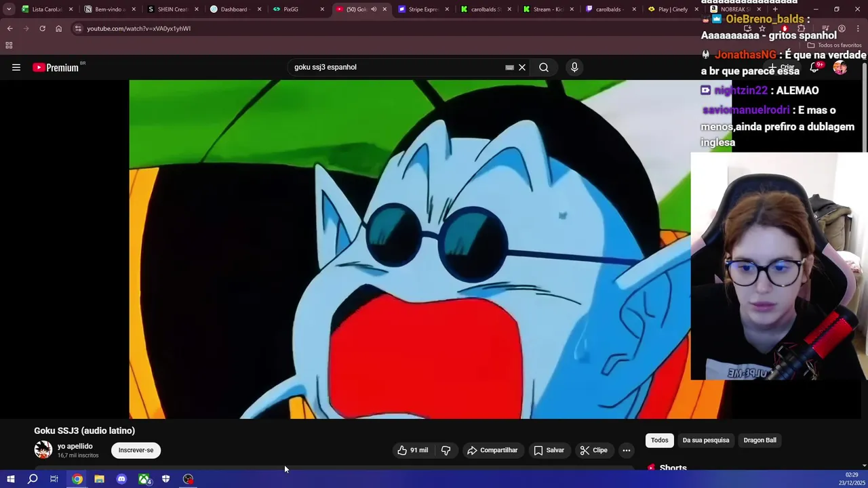Select the Dragon Ball filter chip

click(759, 440)
